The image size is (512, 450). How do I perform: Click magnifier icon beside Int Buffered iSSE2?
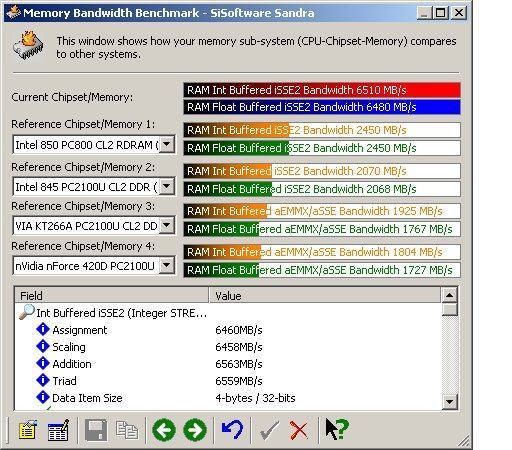pyautogui.click(x=27, y=312)
